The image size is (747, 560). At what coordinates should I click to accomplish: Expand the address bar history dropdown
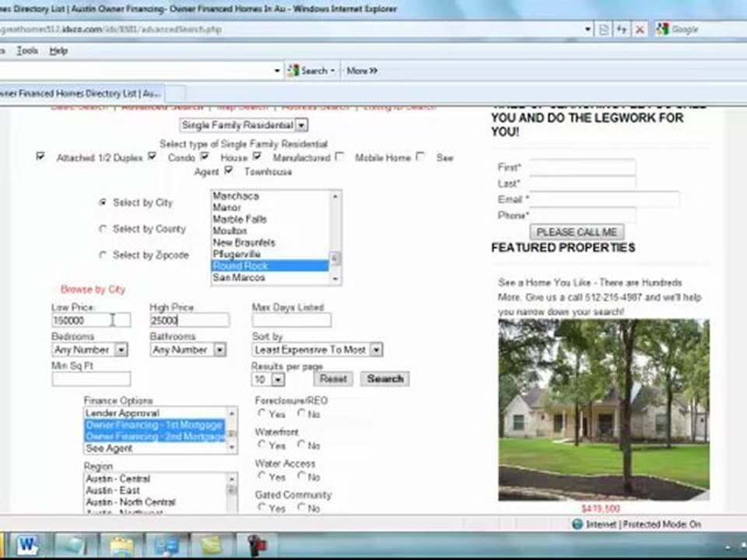click(x=587, y=30)
